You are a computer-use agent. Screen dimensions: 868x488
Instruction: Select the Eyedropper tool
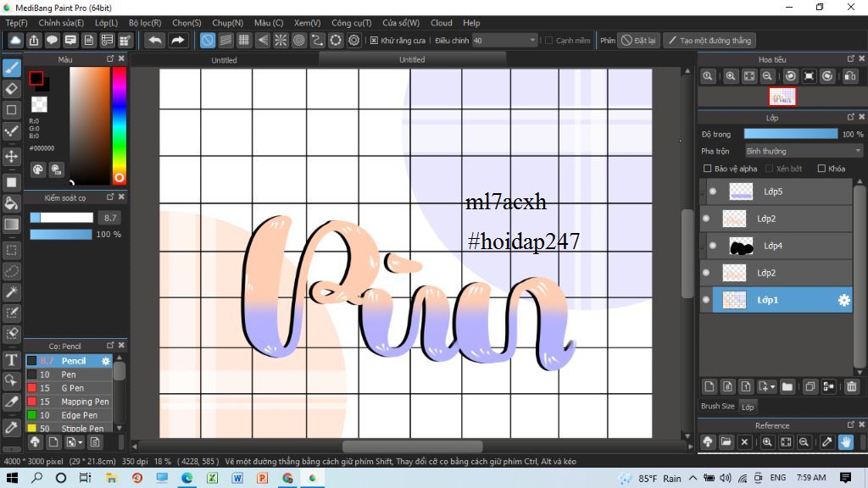pyautogui.click(x=12, y=427)
